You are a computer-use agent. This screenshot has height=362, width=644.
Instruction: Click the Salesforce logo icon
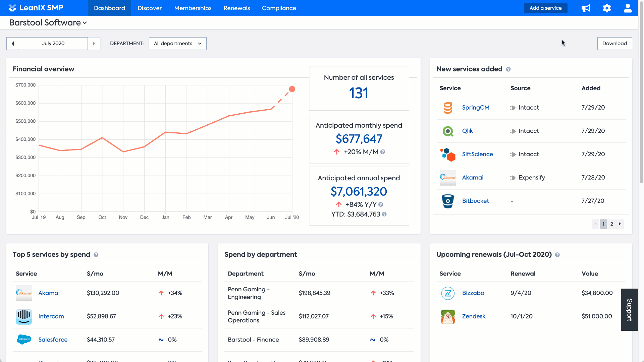[x=24, y=340]
